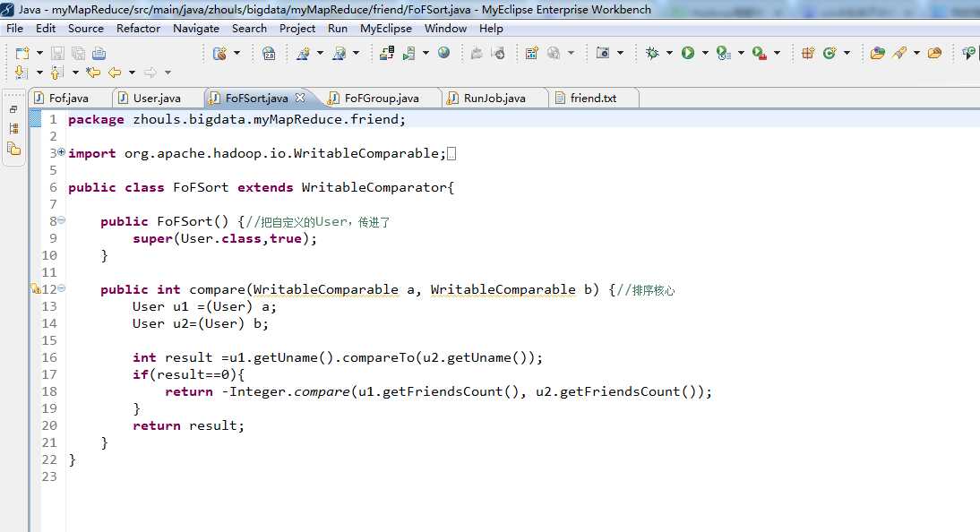
Task: Click the warning marker on line 12
Action: click(x=36, y=288)
